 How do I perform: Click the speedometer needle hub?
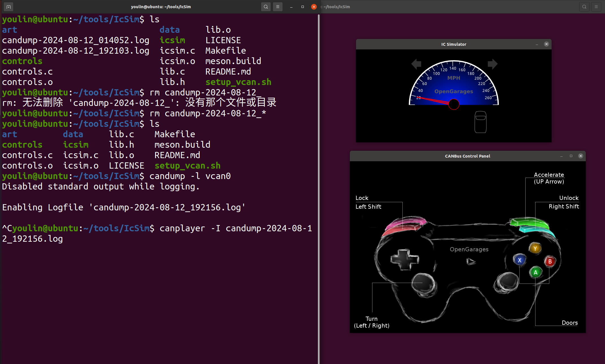pyautogui.click(x=454, y=104)
